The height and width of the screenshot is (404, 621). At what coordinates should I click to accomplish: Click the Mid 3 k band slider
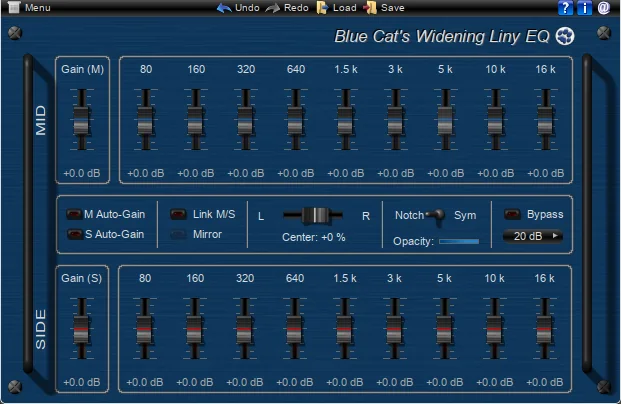pyautogui.click(x=395, y=120)
